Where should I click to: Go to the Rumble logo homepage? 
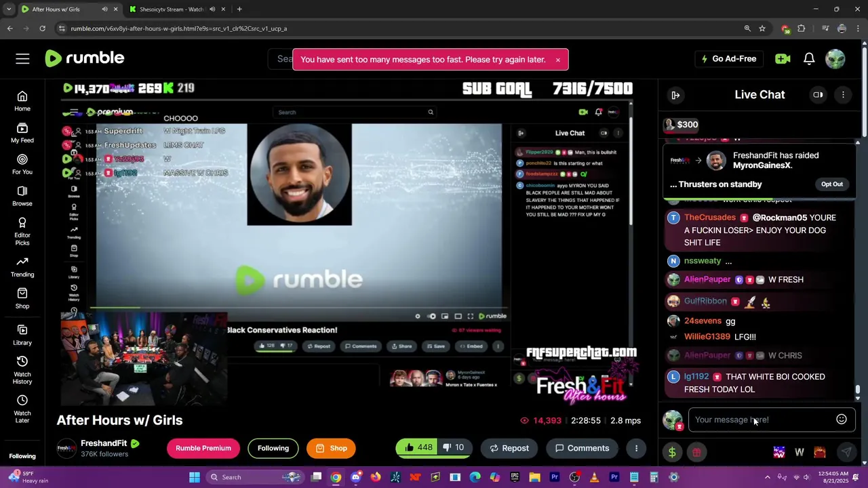tap(85, 58)
